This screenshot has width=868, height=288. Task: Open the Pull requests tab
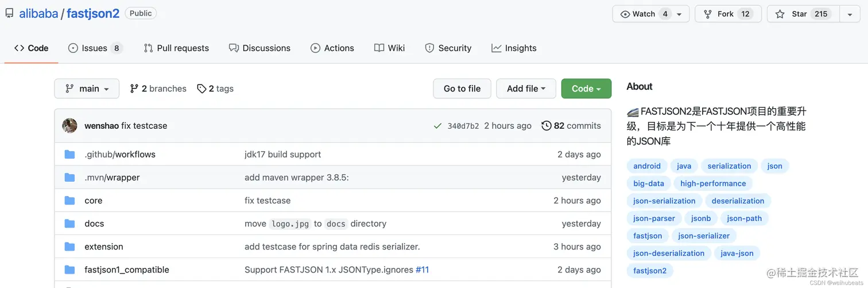click(x=176, y=48)
